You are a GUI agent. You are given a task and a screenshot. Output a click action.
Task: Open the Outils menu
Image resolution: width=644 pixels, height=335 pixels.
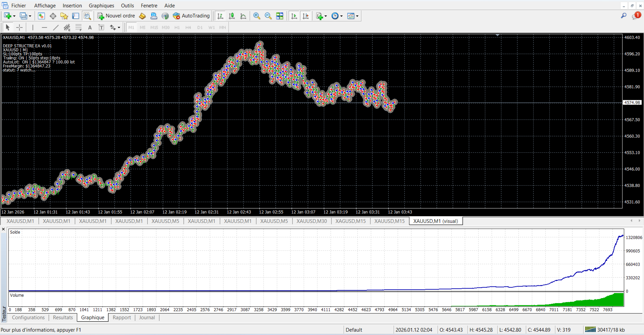pyautogui.click(x=128, y=5)
